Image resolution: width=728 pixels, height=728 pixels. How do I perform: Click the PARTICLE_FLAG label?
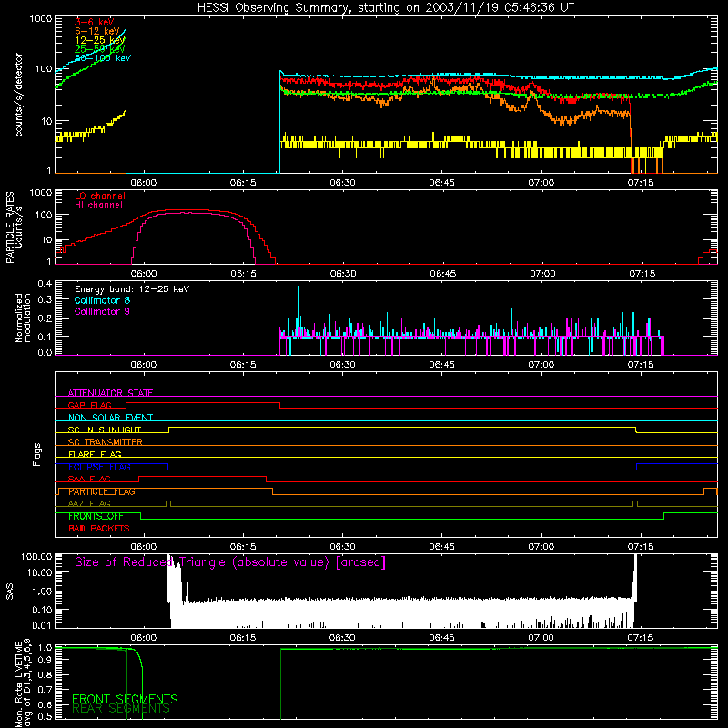pyautogui.click(x=102, y=491)
